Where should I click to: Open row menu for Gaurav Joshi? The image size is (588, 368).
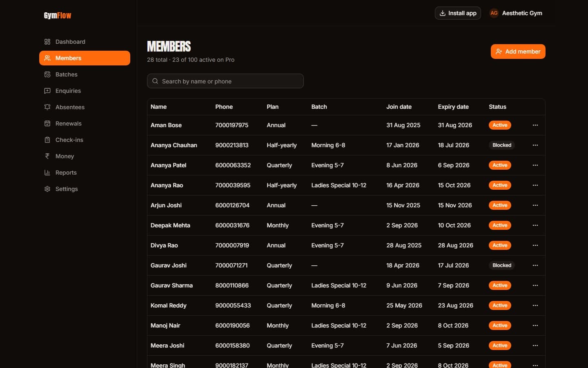click(x=535, y=265)
